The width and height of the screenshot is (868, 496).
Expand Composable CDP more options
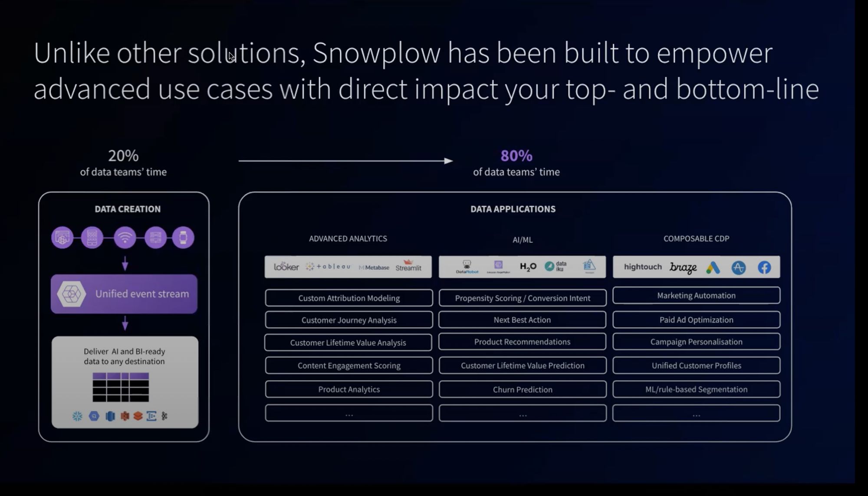(x=696, y=413)
